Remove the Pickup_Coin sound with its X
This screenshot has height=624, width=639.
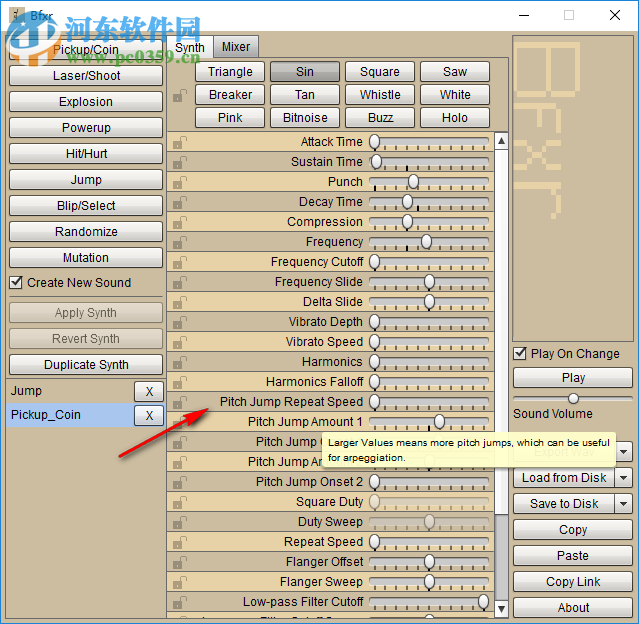coord(149,415)
